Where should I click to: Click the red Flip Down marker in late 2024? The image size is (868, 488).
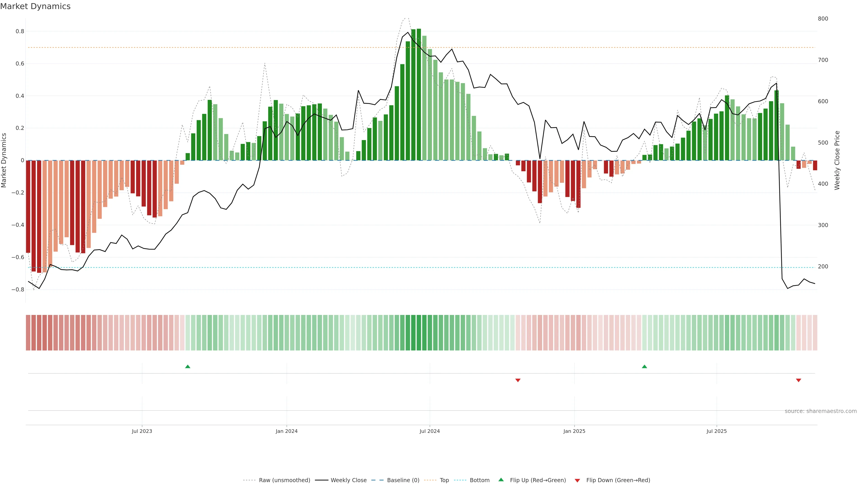click(518, 380)
